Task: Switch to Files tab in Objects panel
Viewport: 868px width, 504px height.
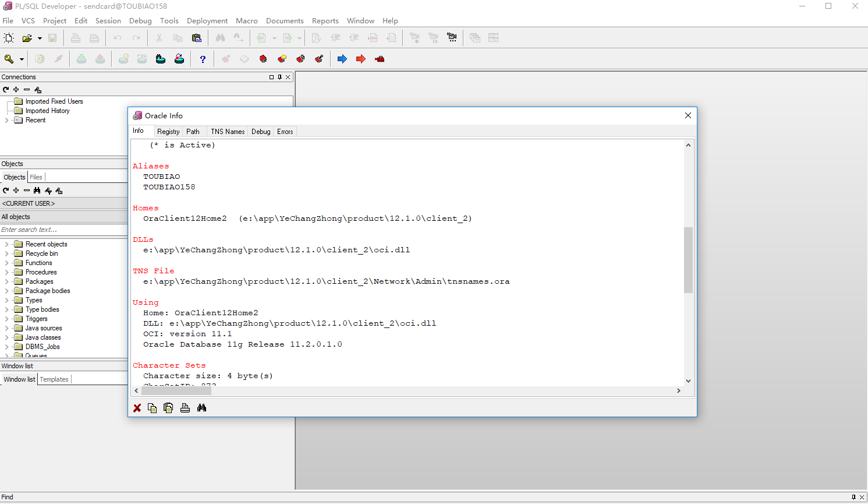Action: [x=36, y=177]
